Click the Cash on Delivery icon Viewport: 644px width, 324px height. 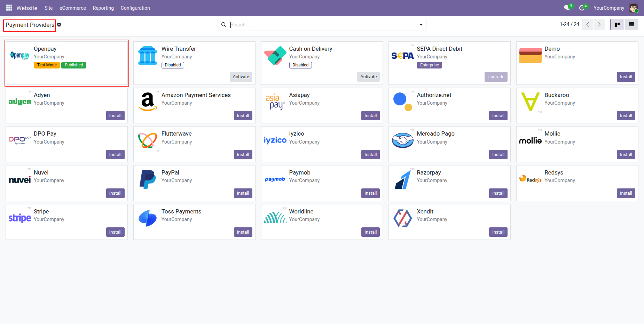(x=275, y=56)
